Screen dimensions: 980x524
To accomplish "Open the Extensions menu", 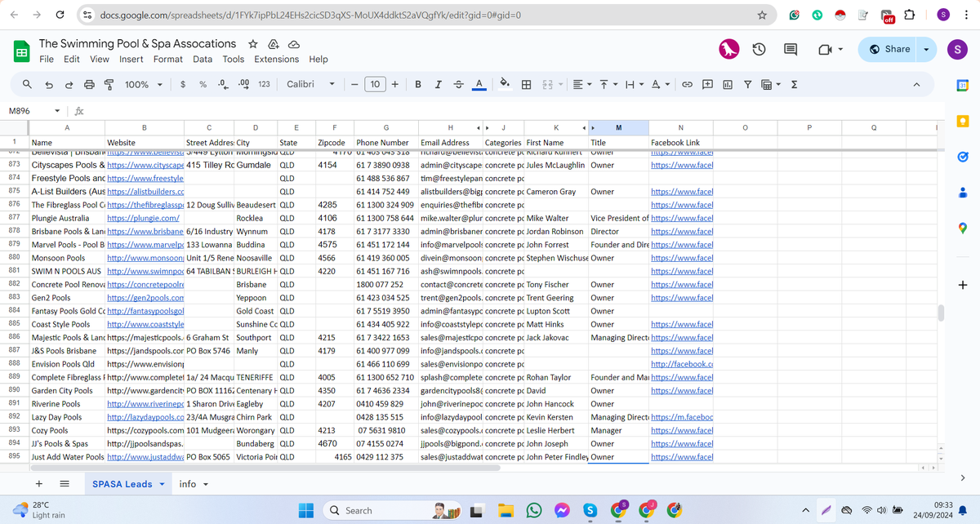I will [x=276, y=59].
